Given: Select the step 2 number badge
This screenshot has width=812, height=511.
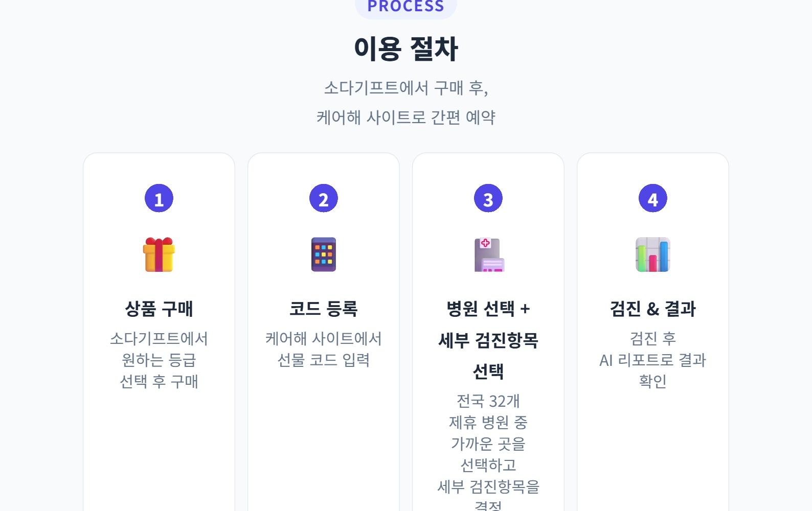Looking at the screenshot, I should click(324, 199).
